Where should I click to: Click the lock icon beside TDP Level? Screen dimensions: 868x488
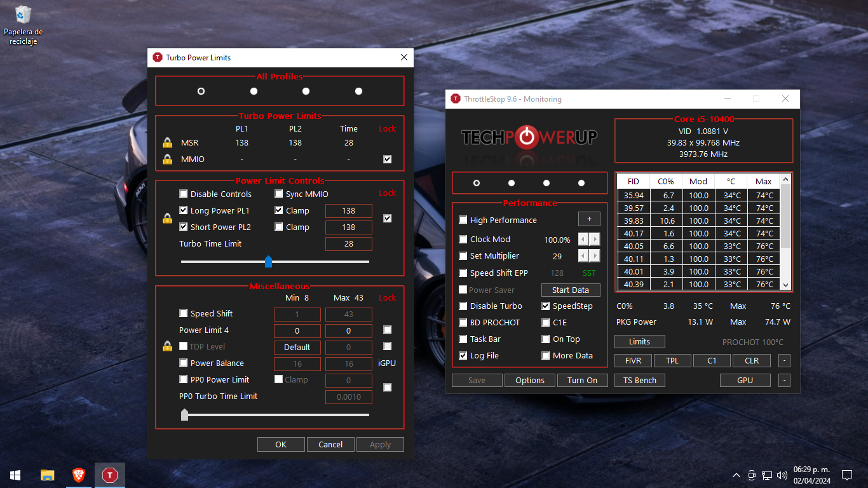[168, 346]
